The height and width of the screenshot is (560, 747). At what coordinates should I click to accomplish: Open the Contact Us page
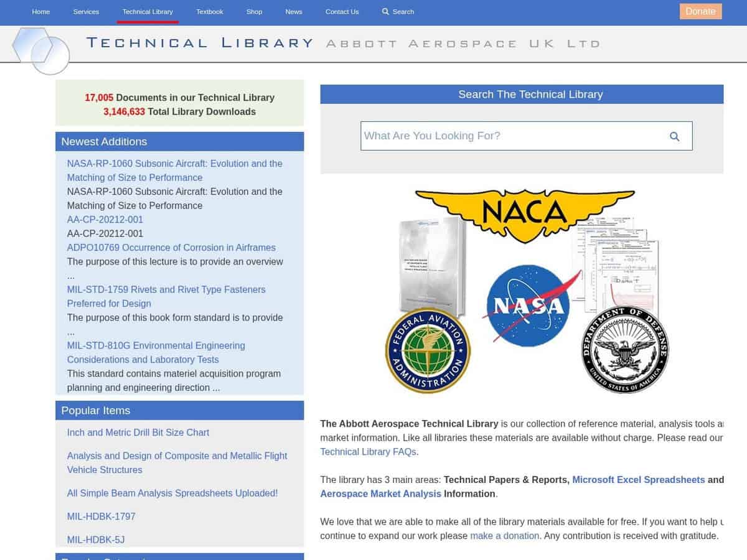pyautogui.click(x=342, y=12)
